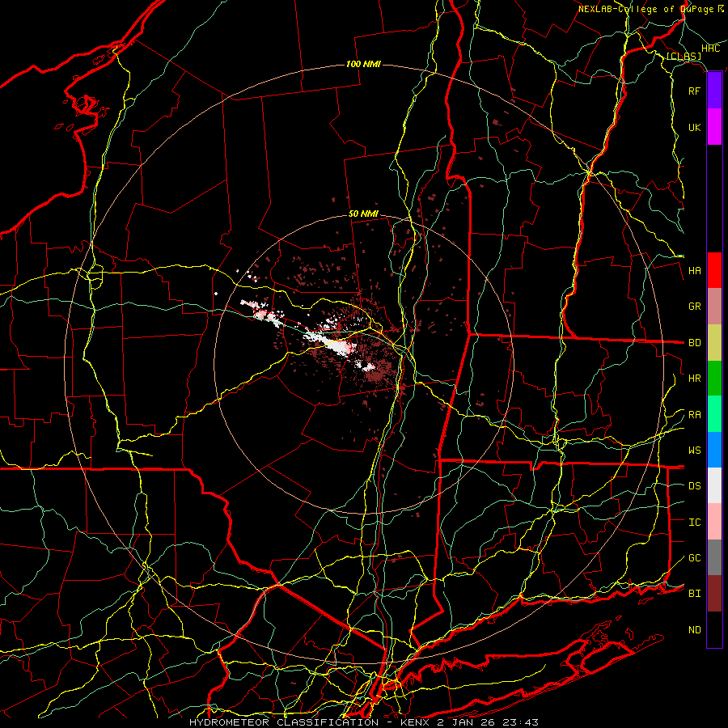The height and width of the screenshot is (728, 728).
Task: Click the HHC product label
Action: 711,49
